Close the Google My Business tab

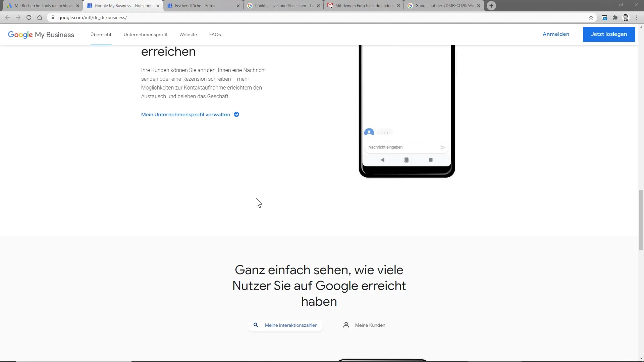pyautogui.click(x=158, y=6)
